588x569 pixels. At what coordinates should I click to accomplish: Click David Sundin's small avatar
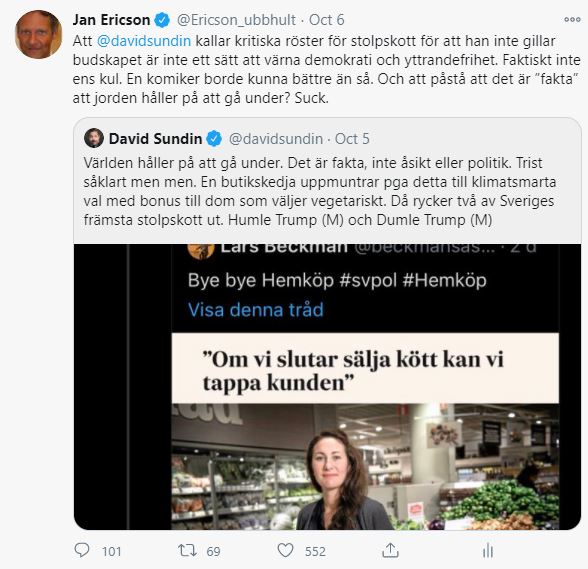pos(94,138)
